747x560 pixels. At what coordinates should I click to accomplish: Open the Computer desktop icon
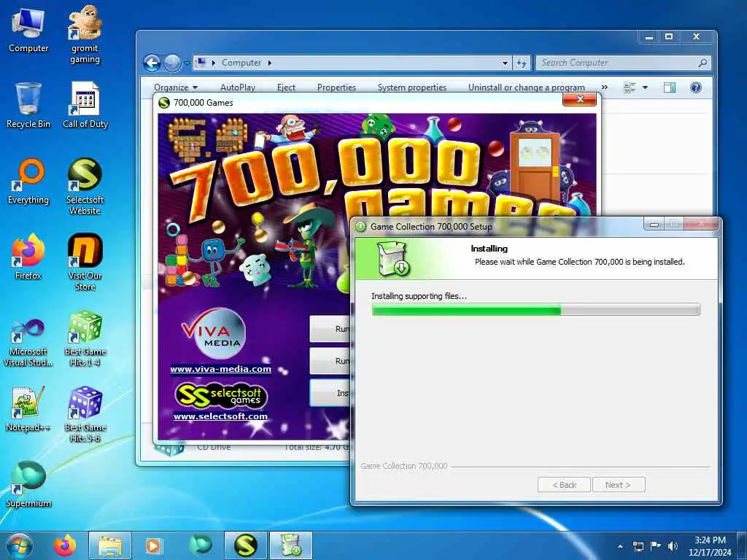pos(28,31)
